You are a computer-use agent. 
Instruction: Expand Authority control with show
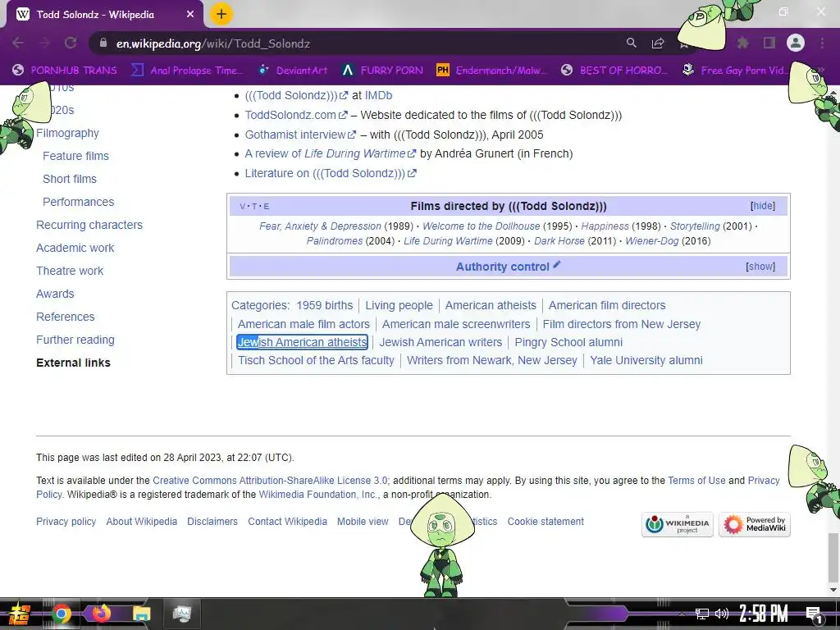click(760, 267)
